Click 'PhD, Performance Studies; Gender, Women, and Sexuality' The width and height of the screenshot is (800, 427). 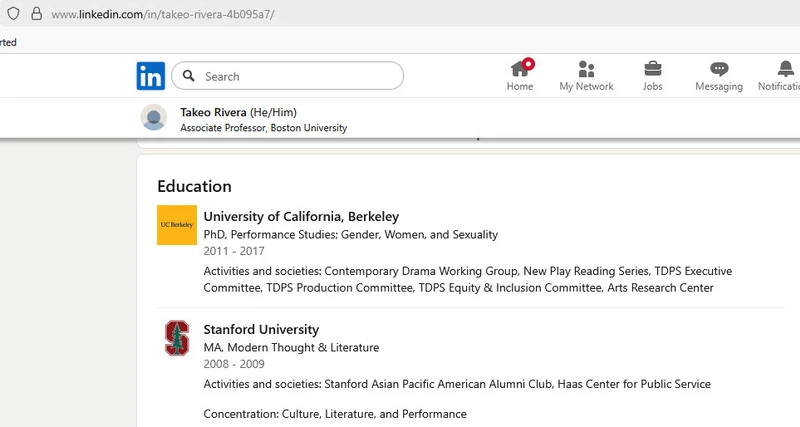coord(351,235)
